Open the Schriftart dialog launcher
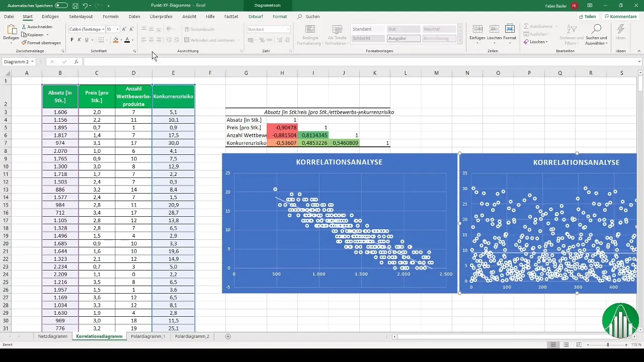The image size is (644, 362). pos(134,51)
